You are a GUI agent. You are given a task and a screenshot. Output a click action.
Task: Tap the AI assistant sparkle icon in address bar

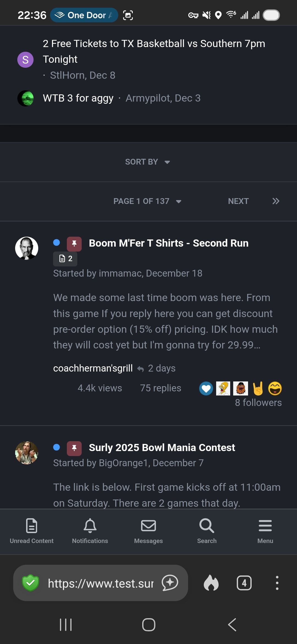pos(170,583)
